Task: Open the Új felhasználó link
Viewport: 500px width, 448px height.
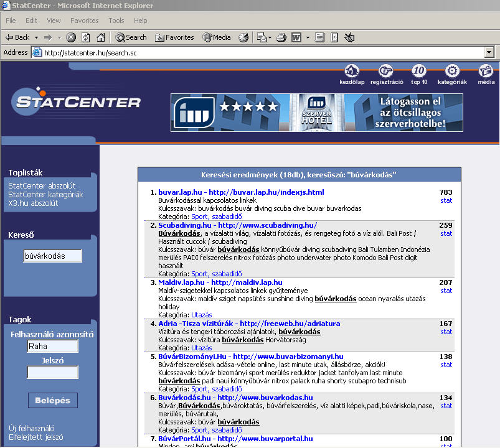Action: pos(32,428)
